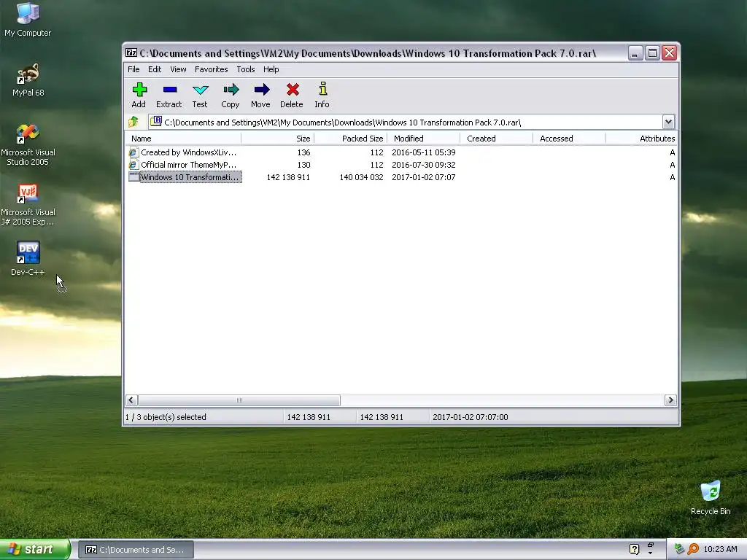747x560 pixels.
Task: Click 7-Zip taskbar button C:\Documents and Se...
Action: (136, 550)
